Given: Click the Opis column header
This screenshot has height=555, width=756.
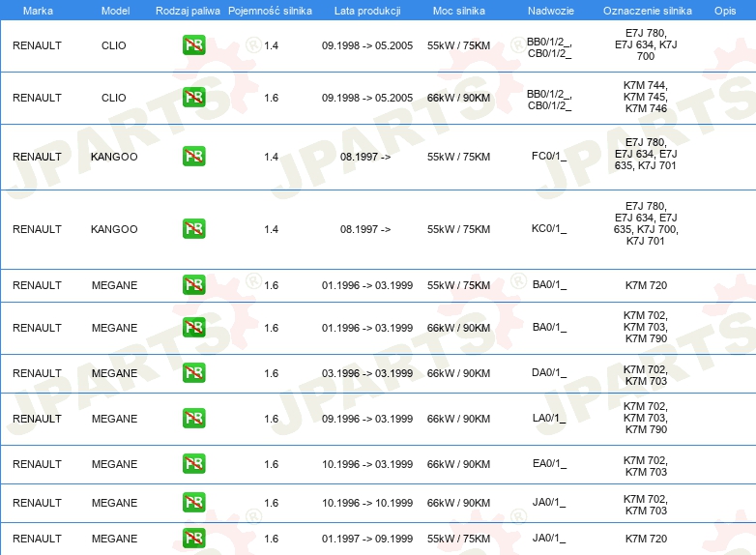Looking at the screenshot, I should pyautogui.click(x=725, y=11).
